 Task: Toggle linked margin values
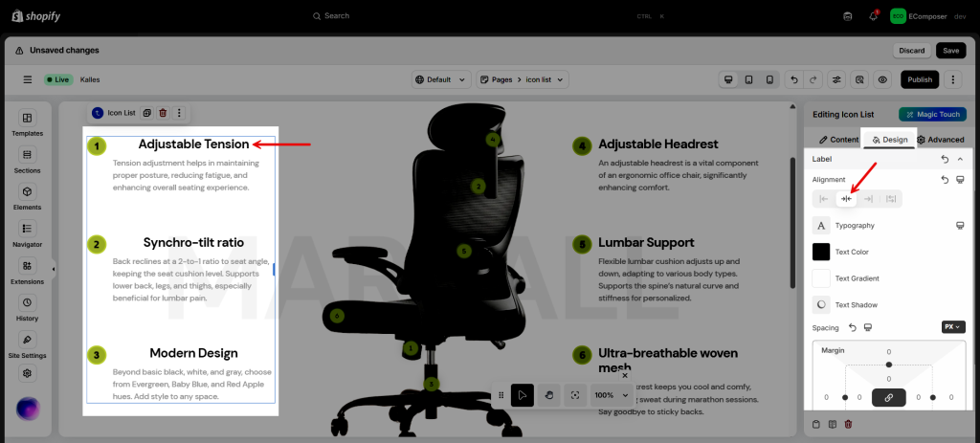click(x=888, y=397)
